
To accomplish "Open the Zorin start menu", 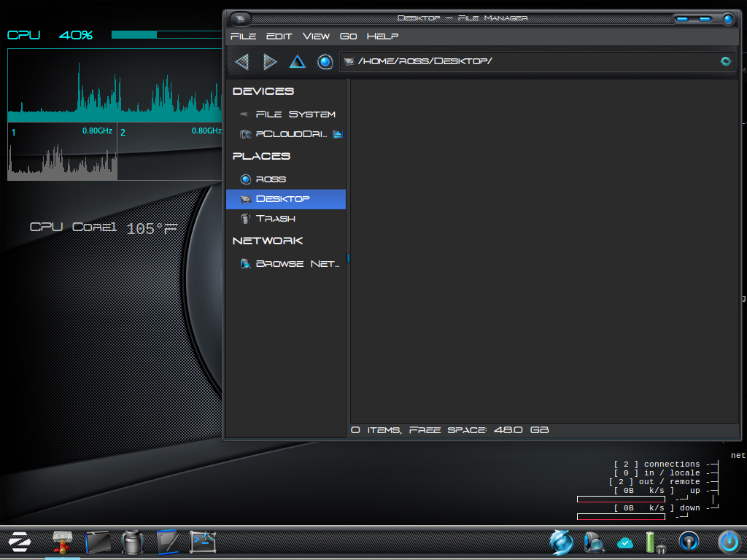I will [x=19, y=542].
